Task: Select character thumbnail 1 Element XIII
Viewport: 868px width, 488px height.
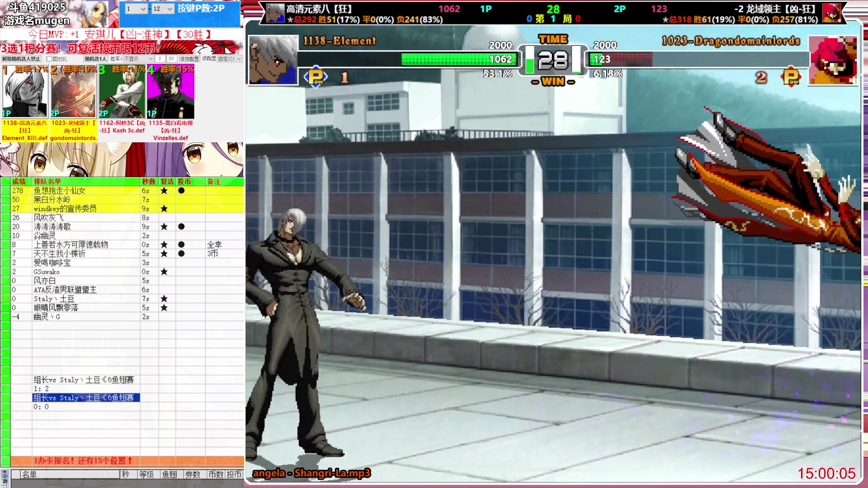Action: (x=24, y=92)
